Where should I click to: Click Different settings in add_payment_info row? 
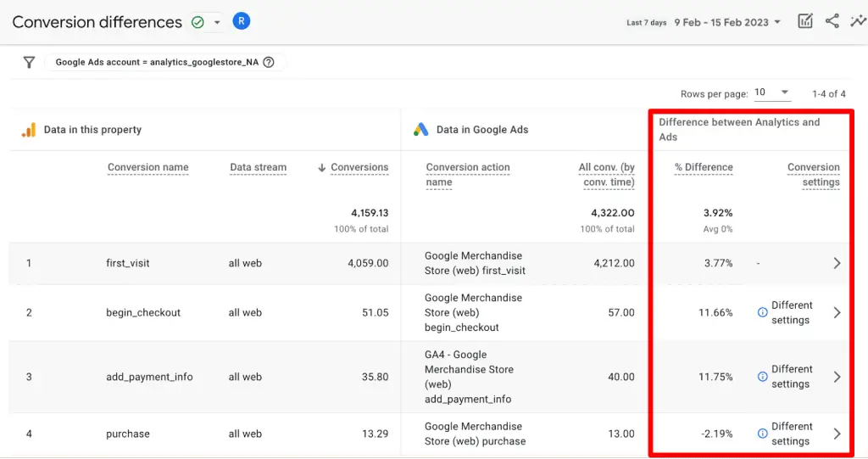[x=792, y=377]
